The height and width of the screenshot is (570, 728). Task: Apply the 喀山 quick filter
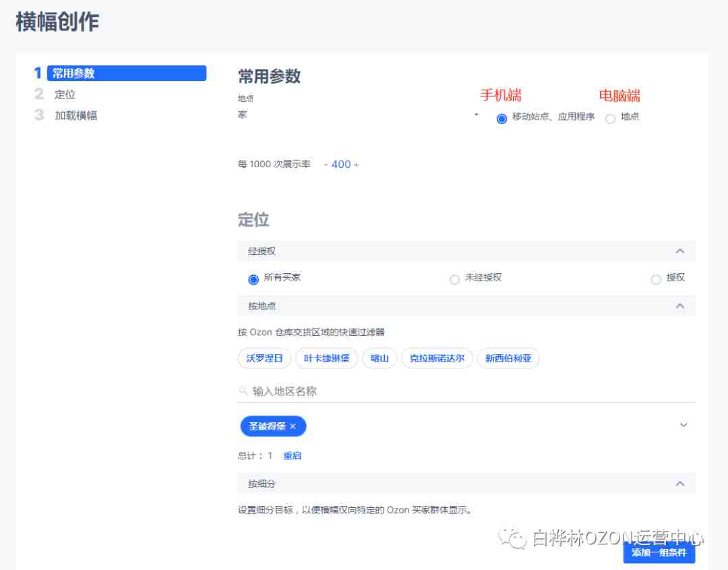point(380,358)
